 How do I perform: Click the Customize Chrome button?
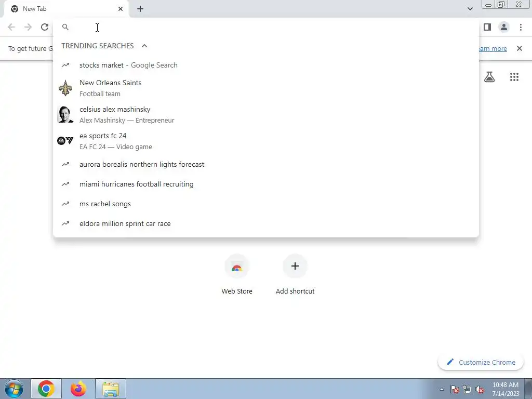coord(481,362)
